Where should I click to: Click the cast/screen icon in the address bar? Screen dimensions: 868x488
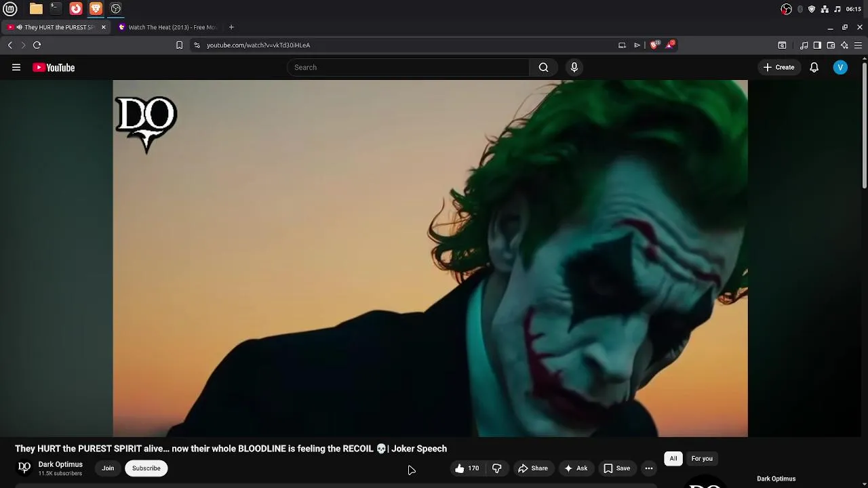[x=622, y=45]
